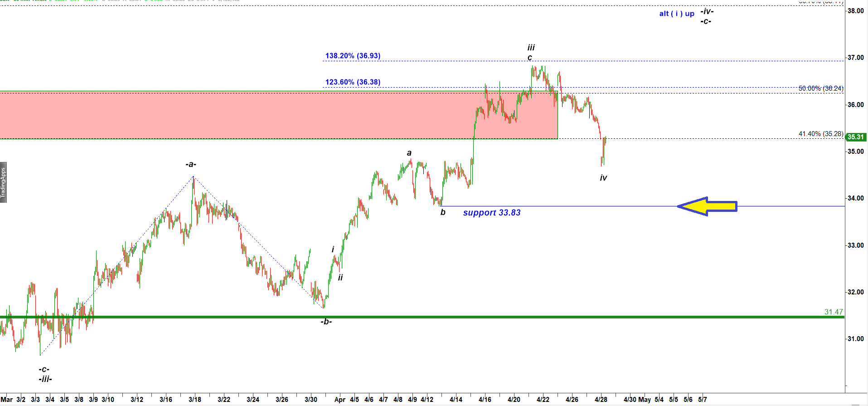Select the iv wave label below latest candles

[603, 178]
